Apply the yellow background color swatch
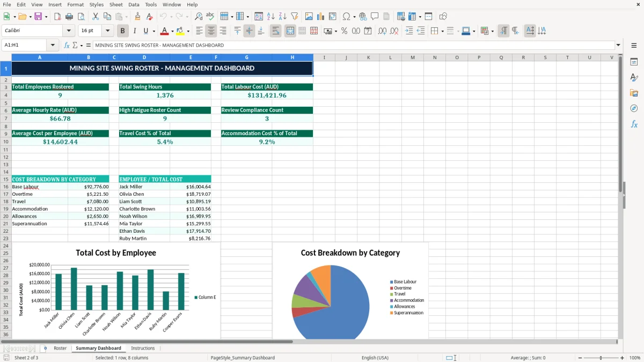 click(x=180, y=31)
